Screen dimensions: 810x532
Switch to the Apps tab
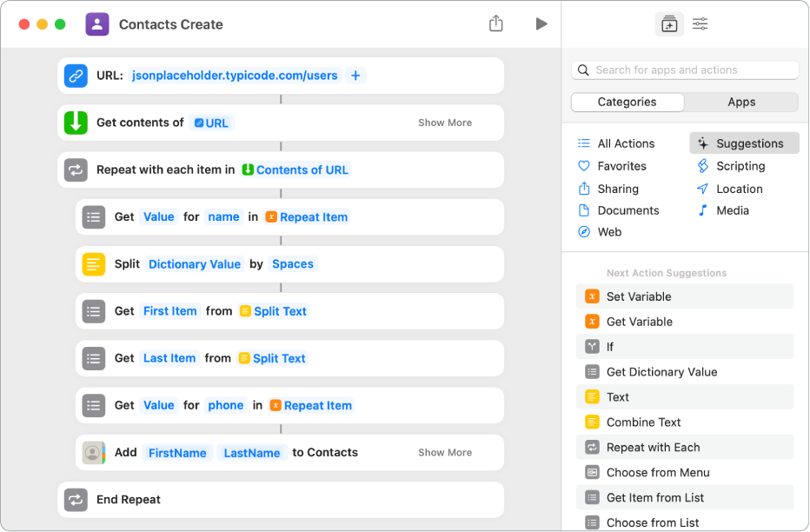point(741,102)
